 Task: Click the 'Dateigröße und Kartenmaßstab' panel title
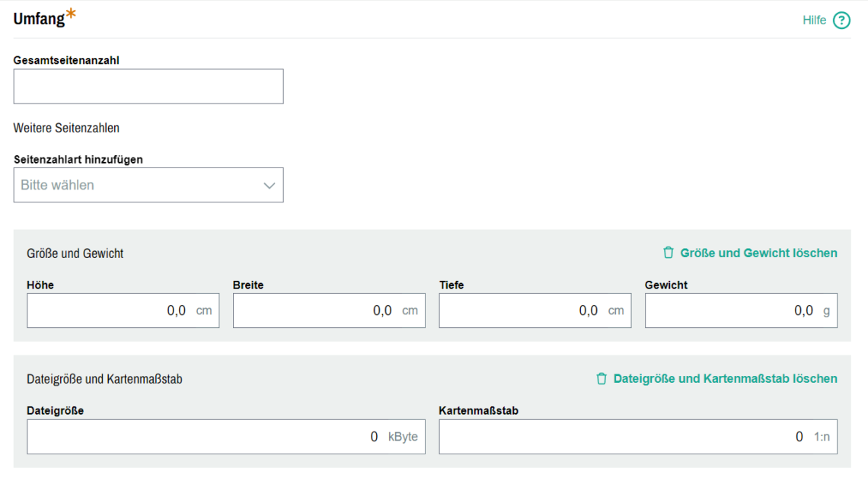point(104,379)
